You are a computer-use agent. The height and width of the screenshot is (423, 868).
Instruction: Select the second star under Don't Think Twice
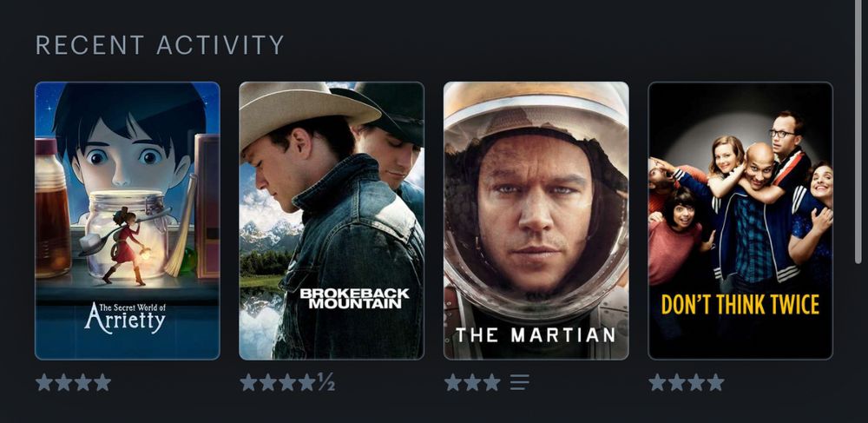[676, 382]
